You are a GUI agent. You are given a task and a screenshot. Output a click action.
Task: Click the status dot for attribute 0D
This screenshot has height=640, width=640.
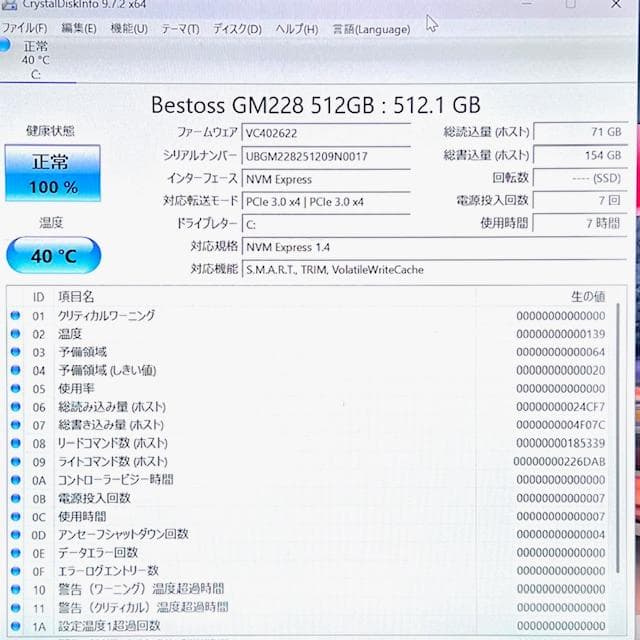(x=16, y=534)
